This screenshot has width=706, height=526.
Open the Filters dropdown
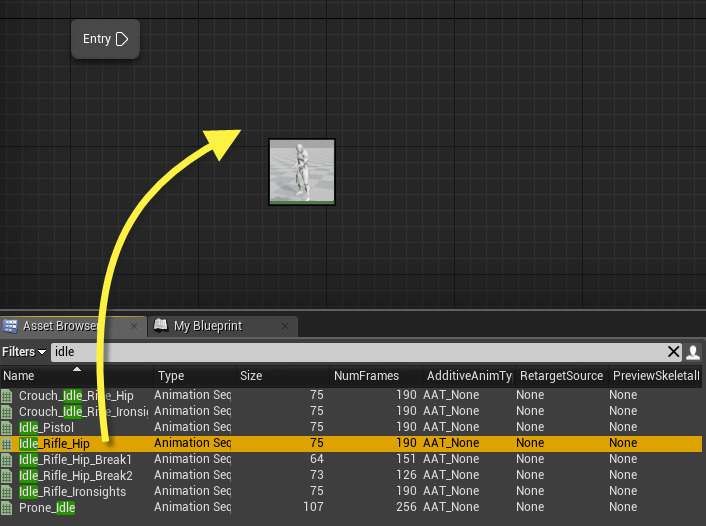(24, 352)
